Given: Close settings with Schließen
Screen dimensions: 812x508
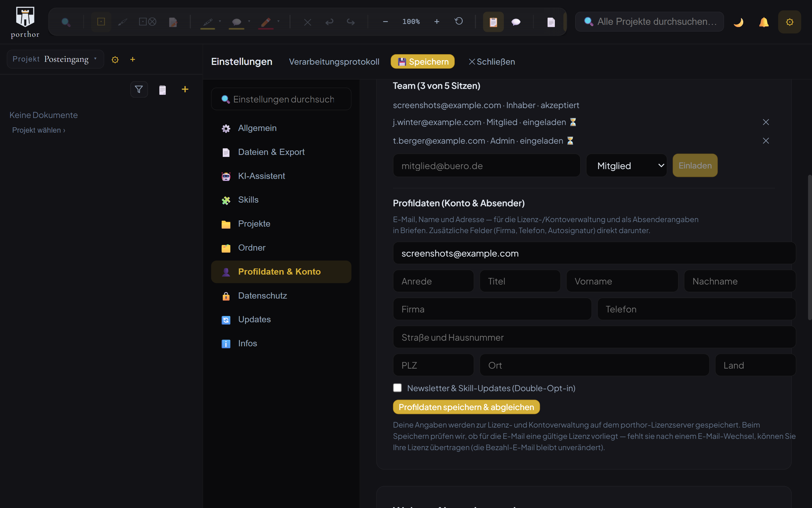Looking at the screenshot, I should (491, 62).
